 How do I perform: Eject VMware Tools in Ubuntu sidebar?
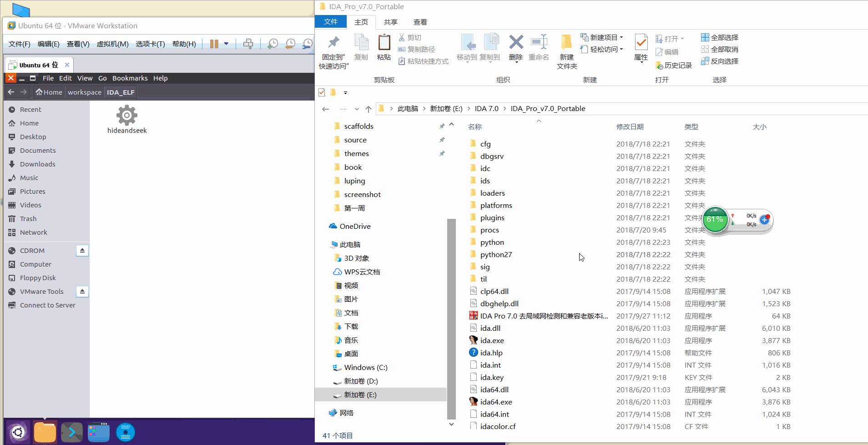click(82, 291)
